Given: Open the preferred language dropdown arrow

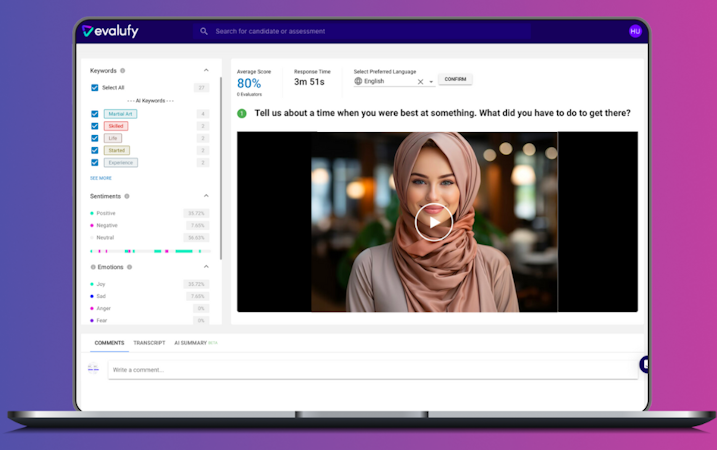Looking at the screenshot, I should [431, 82].
